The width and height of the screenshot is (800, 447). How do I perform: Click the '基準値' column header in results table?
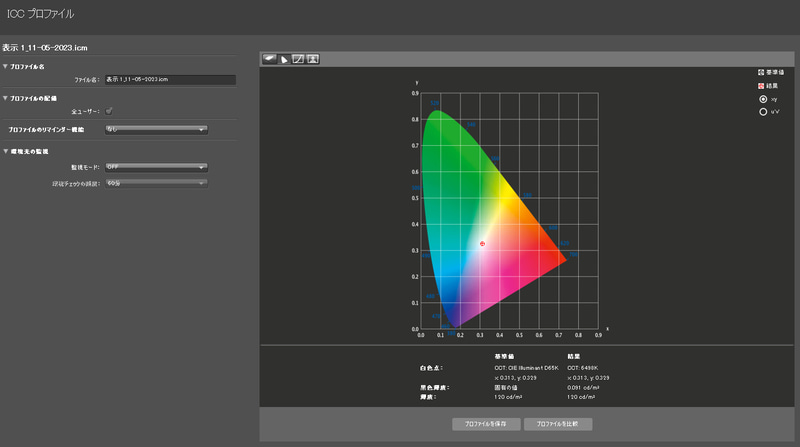point(504,356)
